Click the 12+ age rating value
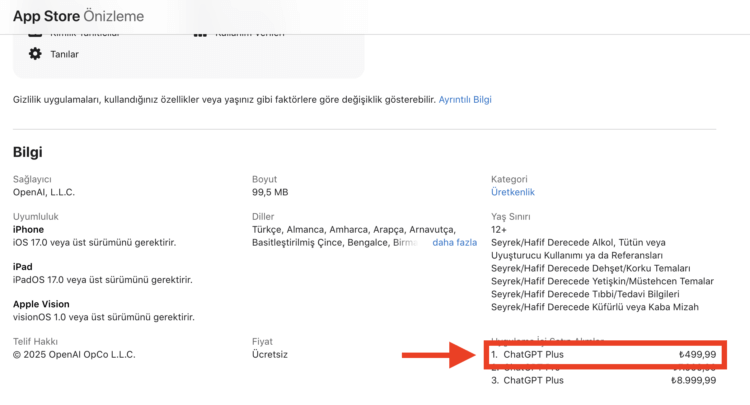750x405 pixels. [x=499, y=230]
